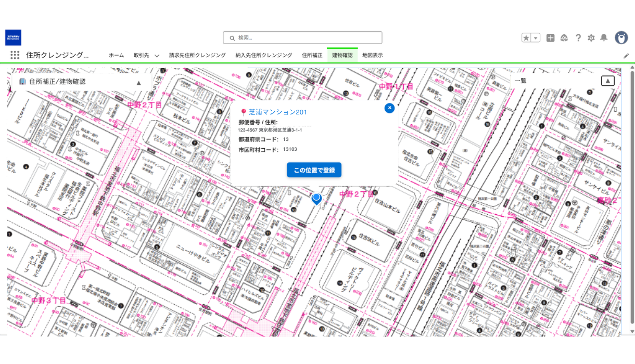This screenshot has width=635, height=364.
Task: Go to the ホーム tab
Action: point(116,55)
